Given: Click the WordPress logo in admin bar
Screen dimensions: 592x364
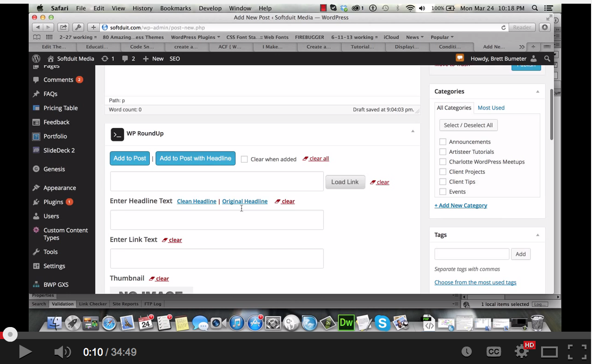Looking at the screenshot, I should point(36,59).
